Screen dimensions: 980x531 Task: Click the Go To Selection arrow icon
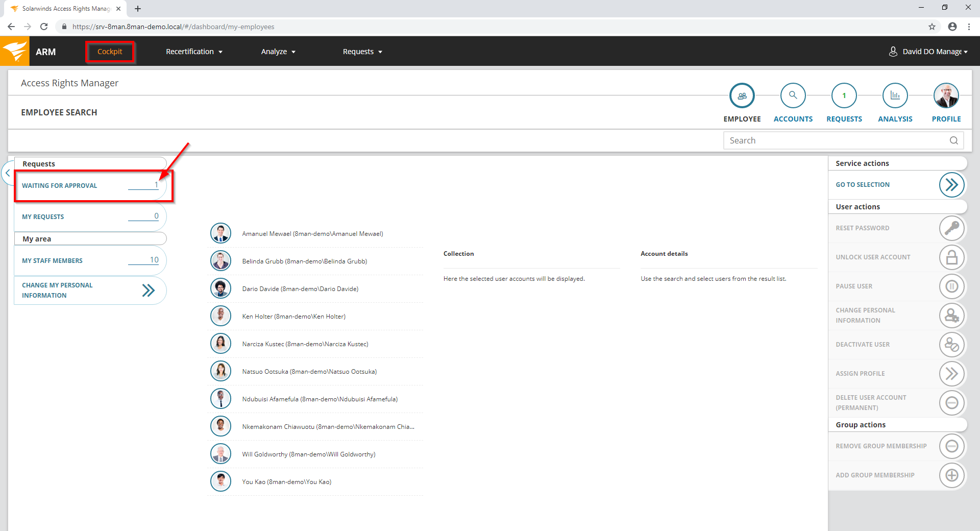point(951,185)
